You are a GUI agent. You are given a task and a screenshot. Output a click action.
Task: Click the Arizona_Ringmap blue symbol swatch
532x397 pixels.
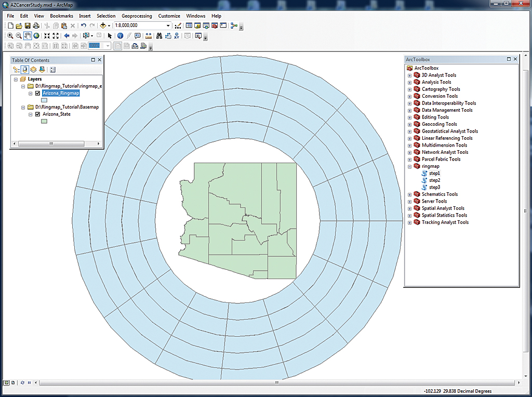(44, 100)
